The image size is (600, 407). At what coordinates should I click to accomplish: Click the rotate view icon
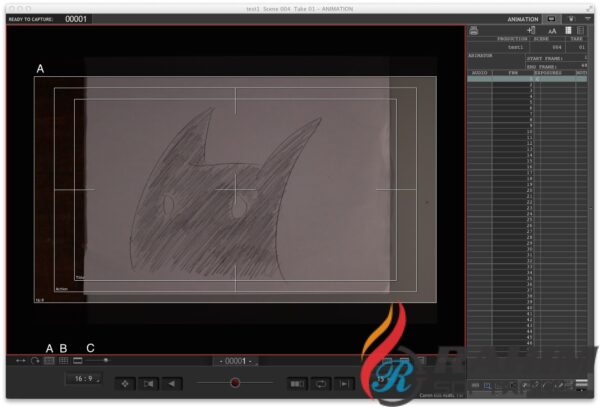point(35,361)
